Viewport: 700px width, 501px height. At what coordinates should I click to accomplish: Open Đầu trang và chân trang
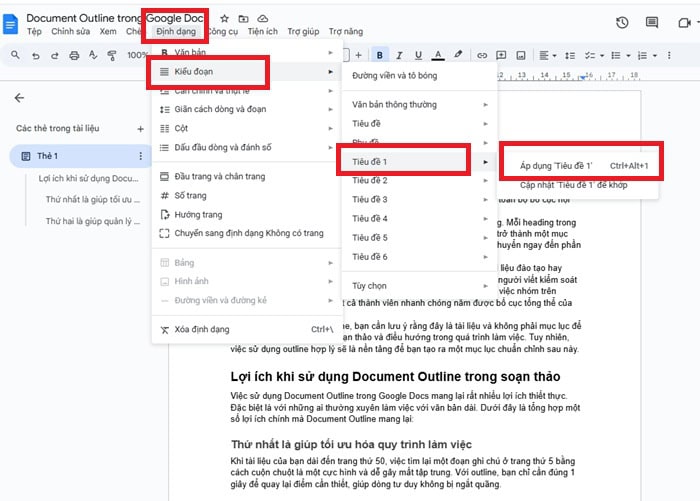(x=247, y=176)
